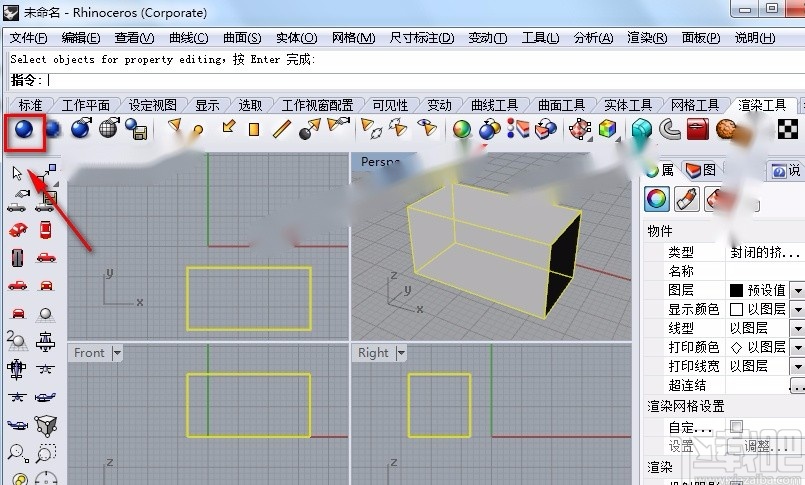Click the 名称 name value field

(x=764, y=271)
